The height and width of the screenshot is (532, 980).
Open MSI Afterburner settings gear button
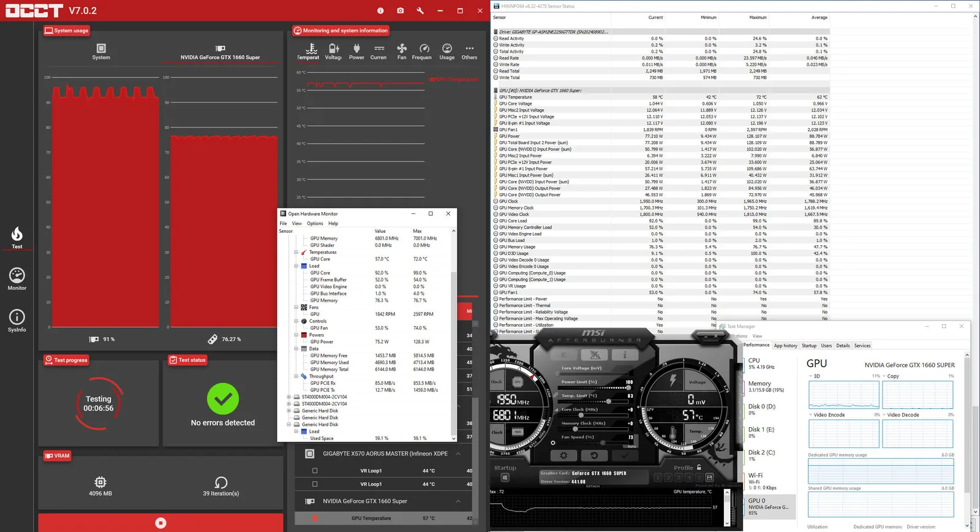(563, 455)
